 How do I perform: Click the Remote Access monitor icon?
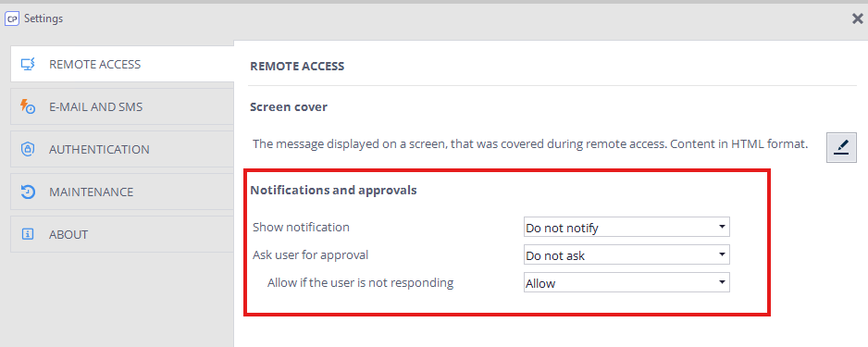point(28,64)
